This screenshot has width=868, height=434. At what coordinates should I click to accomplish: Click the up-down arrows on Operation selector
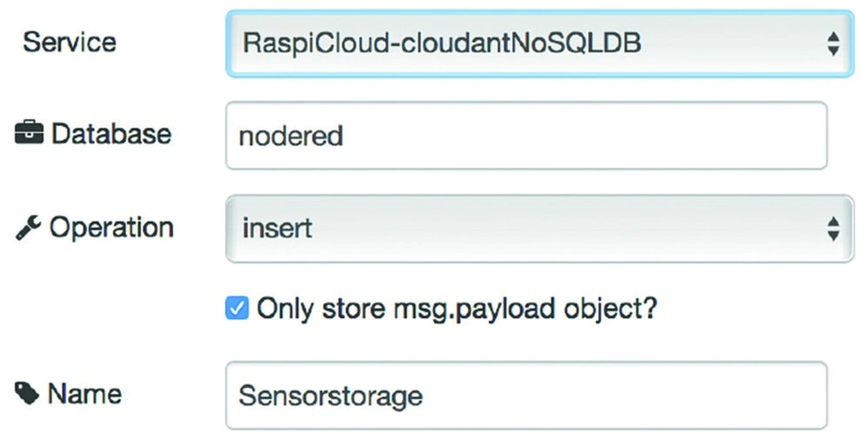click(x=833, y=229)
